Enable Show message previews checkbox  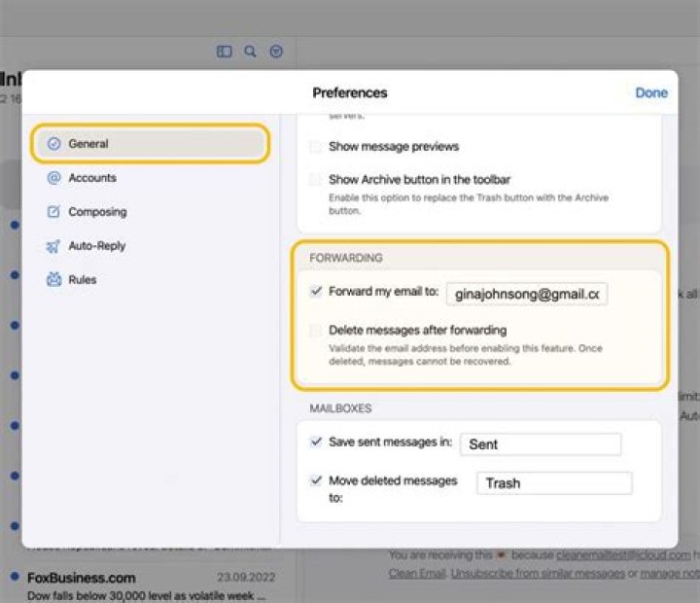point(315,147)
